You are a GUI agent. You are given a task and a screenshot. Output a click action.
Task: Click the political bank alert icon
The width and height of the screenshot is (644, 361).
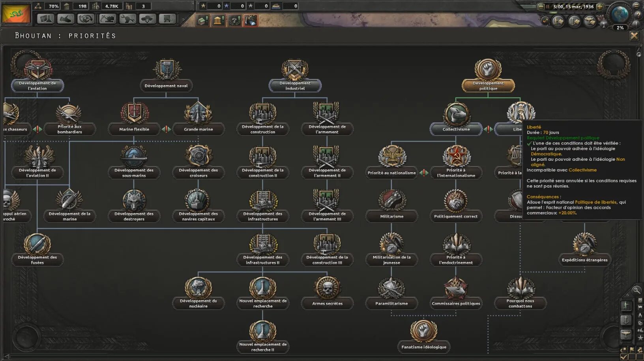218,20
